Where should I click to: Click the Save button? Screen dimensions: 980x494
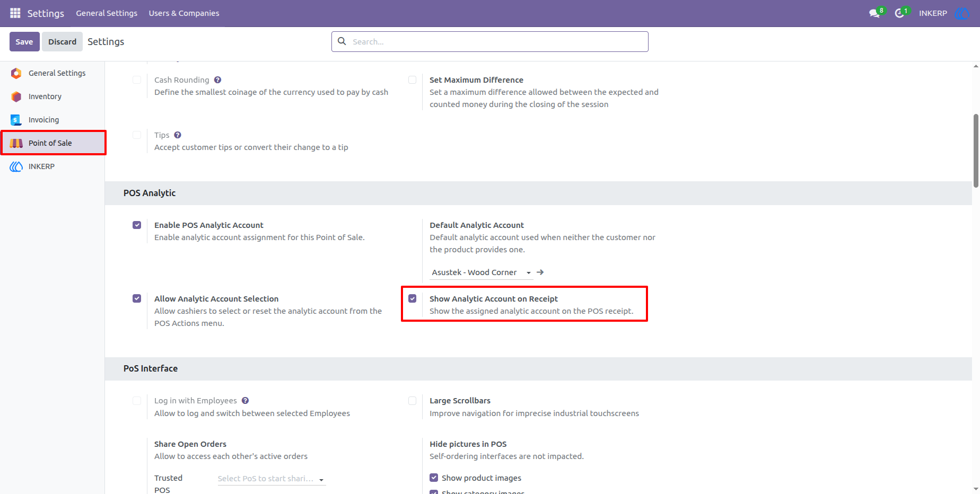[x=24, y=42]
